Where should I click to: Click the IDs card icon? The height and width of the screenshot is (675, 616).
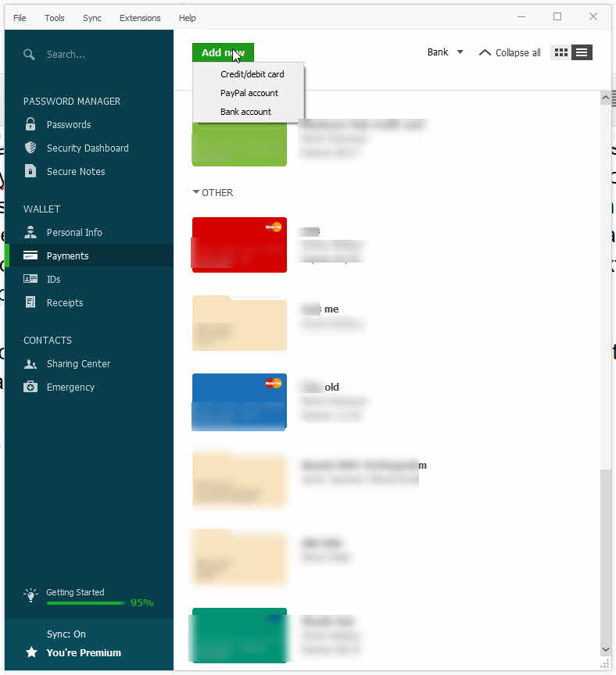point(30,279)
